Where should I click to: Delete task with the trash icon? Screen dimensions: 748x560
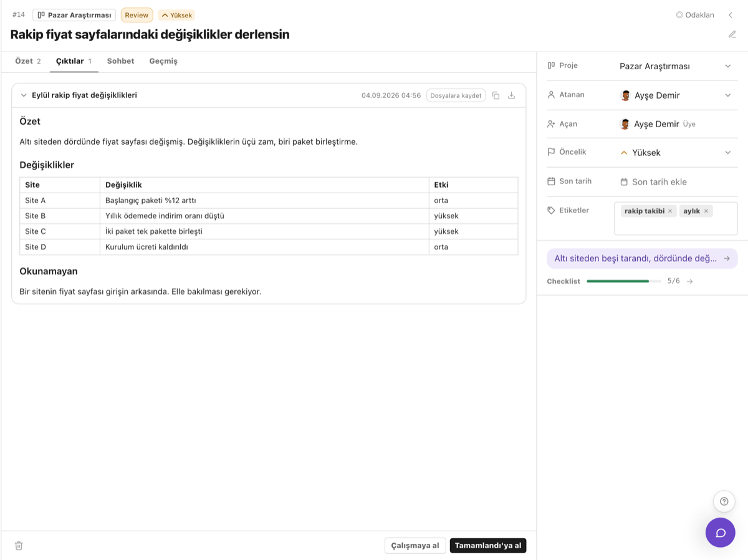tap(19, 546)
